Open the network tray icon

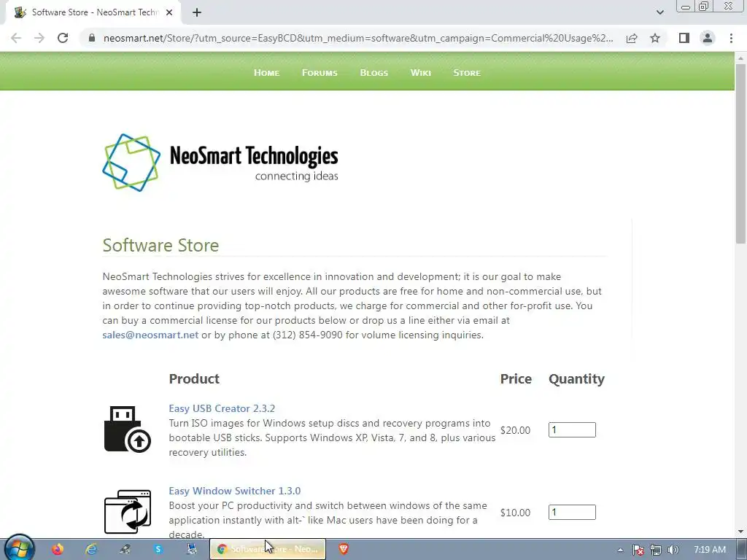656,550
